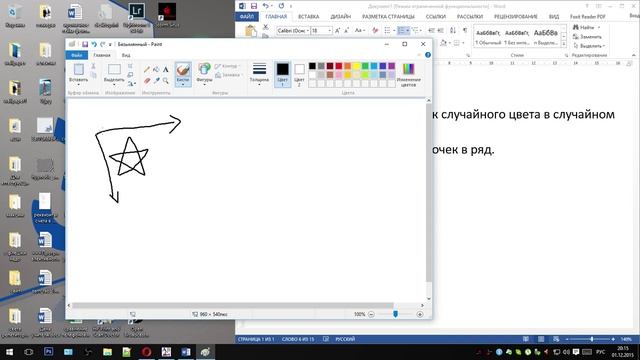Click the Opera icon in the taskbar
Viewport: 640px width, 360px height.
click(x=147, y=352)
